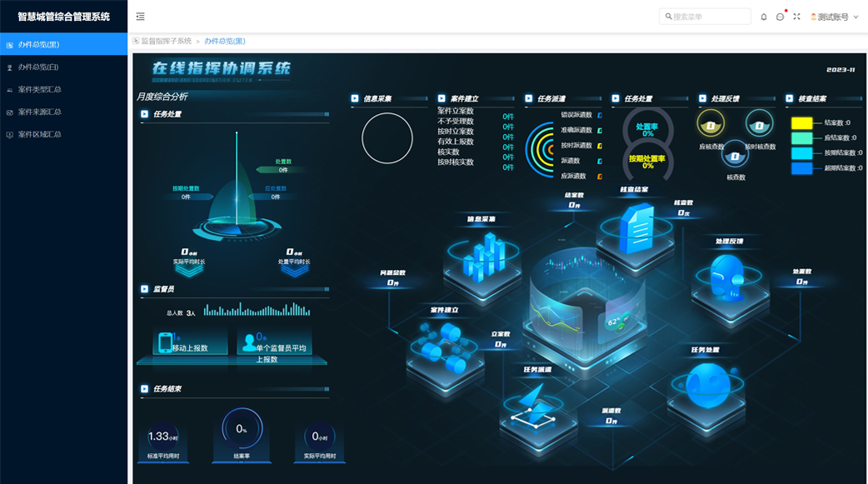The width and height of the screenshot is (868, 484).
Task: Click the 案件建立 panel header icon
Action: (x=441, y=98)
